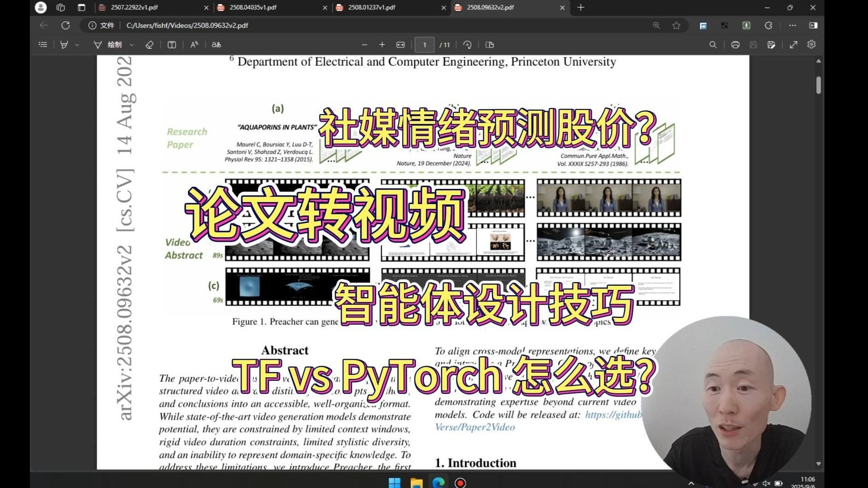Image resolution: width=868 pixels, height=488 pixels.
Task: Open the github code release link
Action: click(x=613, y=414)
